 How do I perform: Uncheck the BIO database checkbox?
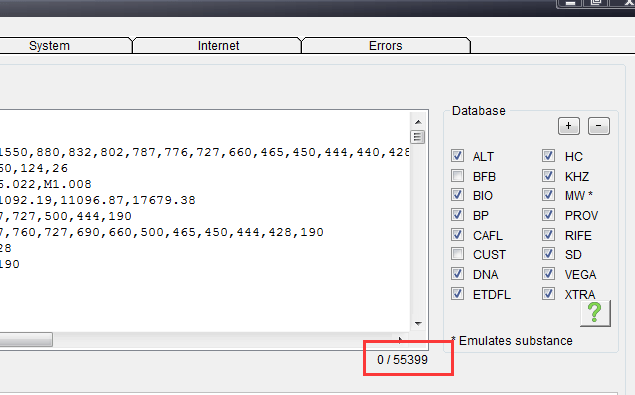457,195
